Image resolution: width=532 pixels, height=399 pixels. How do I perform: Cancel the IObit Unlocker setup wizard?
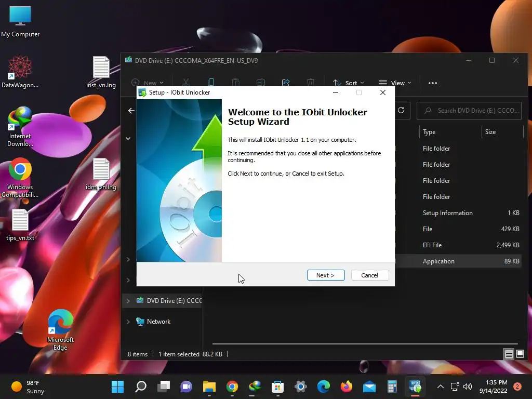369,275
